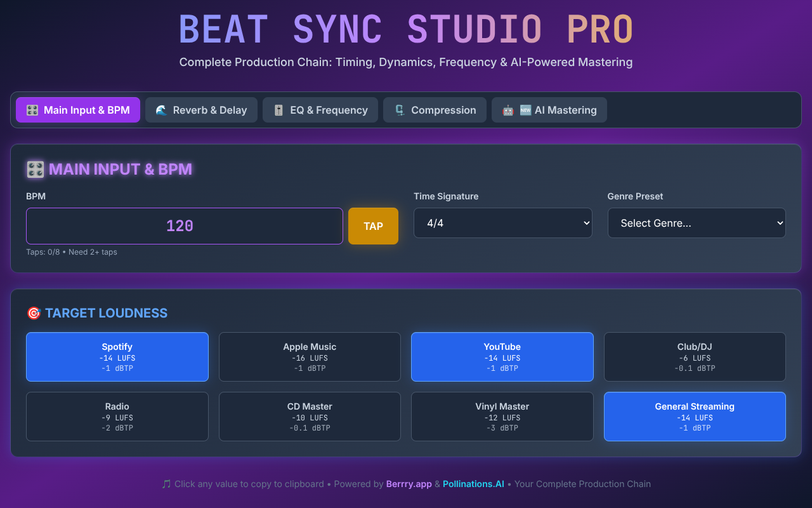Copy the Vinyl Master loudness value
812x508 pixels.
click(502, 417)
